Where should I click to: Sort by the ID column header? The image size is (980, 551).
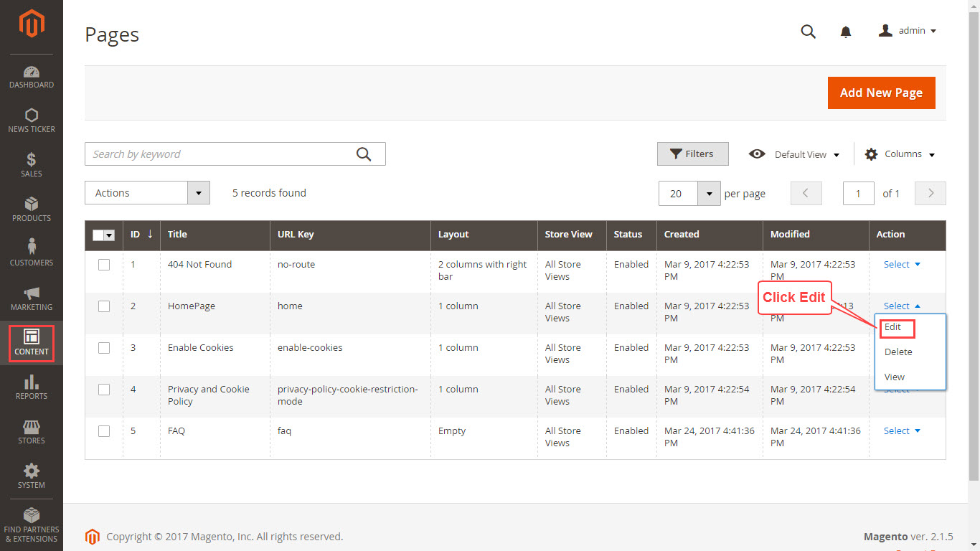pos(141,235)
